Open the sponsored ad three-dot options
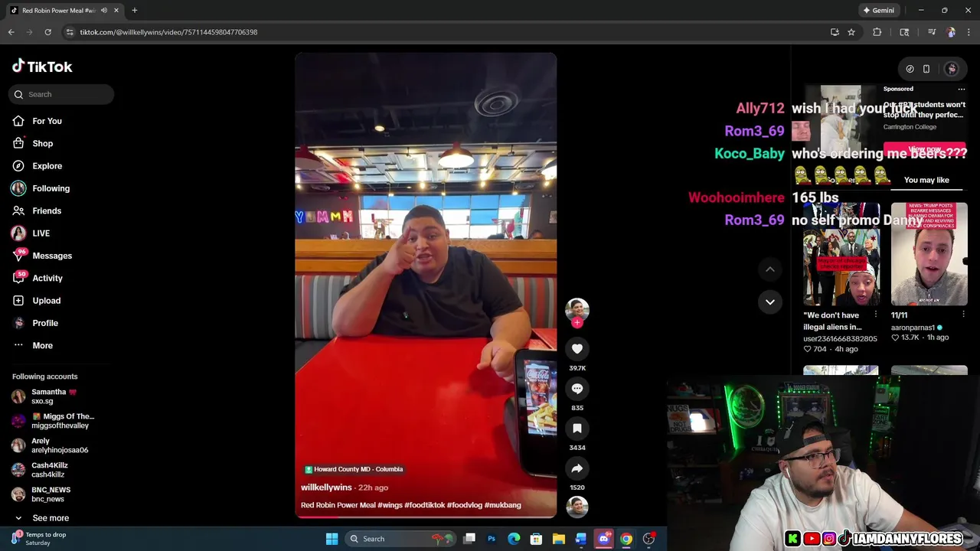The height and width of the screenshot is (551, 980). (x=962, y=89)
